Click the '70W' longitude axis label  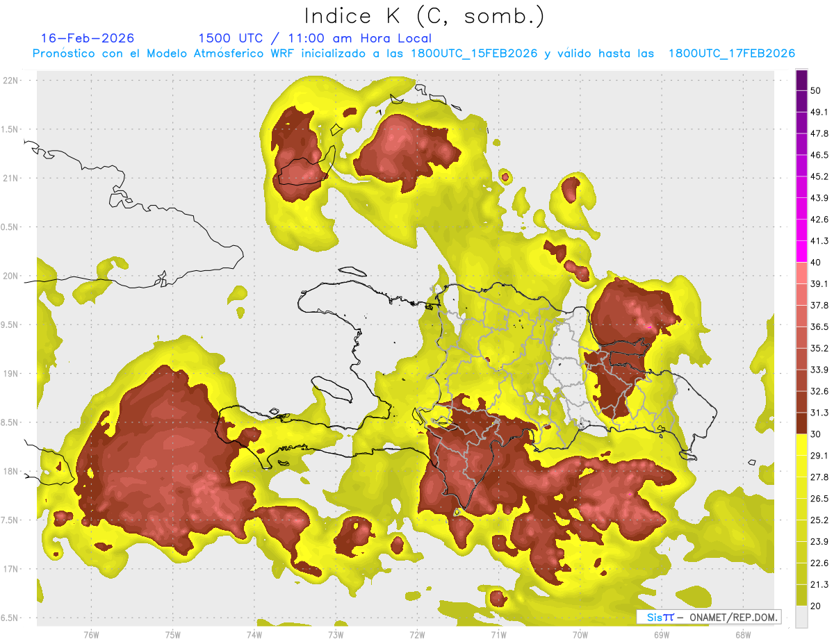(580, 635)
